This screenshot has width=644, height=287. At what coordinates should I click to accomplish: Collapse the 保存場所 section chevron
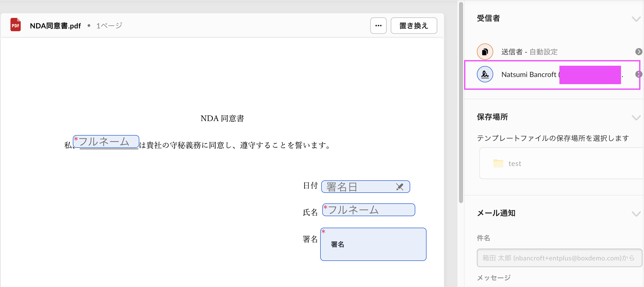636,118
